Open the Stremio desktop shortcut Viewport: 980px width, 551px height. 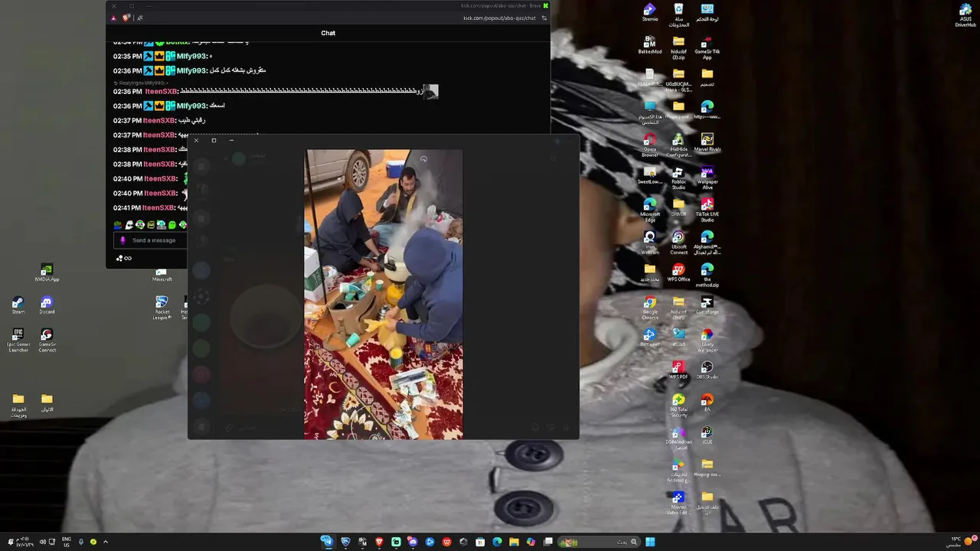click(x=649, y=12)
